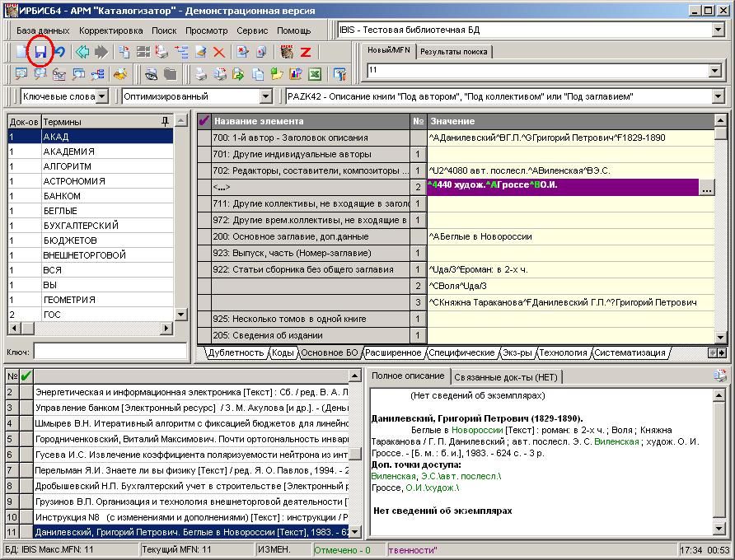Click the ellipsis button on Гроссе field
735x560 pixels.
pyautogui.click(x=706, y=187)
